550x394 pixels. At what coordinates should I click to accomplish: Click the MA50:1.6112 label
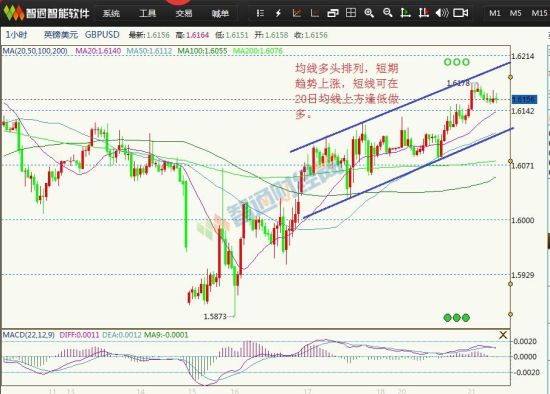(x=149, y=51)
